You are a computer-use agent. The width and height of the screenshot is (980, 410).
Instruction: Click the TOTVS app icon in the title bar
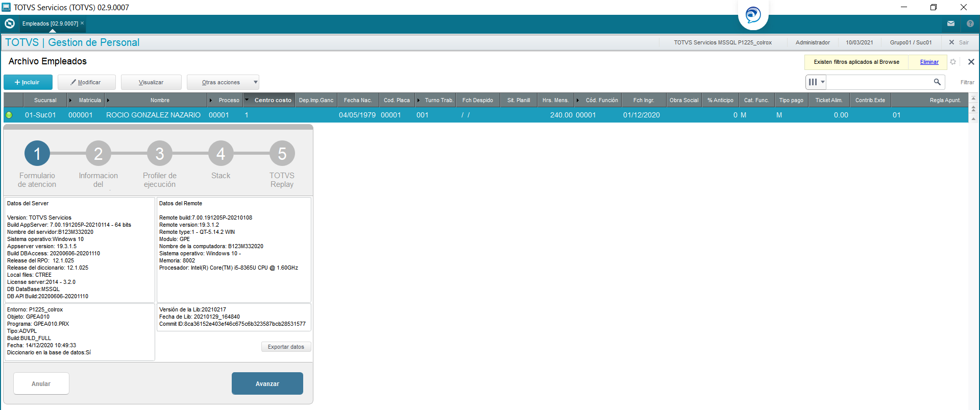pyautogui.click(x=6, y=7)
